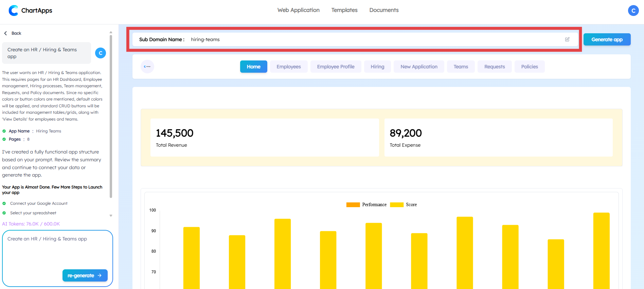Click the Select your spreadsheet step
This screenshot has height=289, width=644.
[x=33, y=213]
